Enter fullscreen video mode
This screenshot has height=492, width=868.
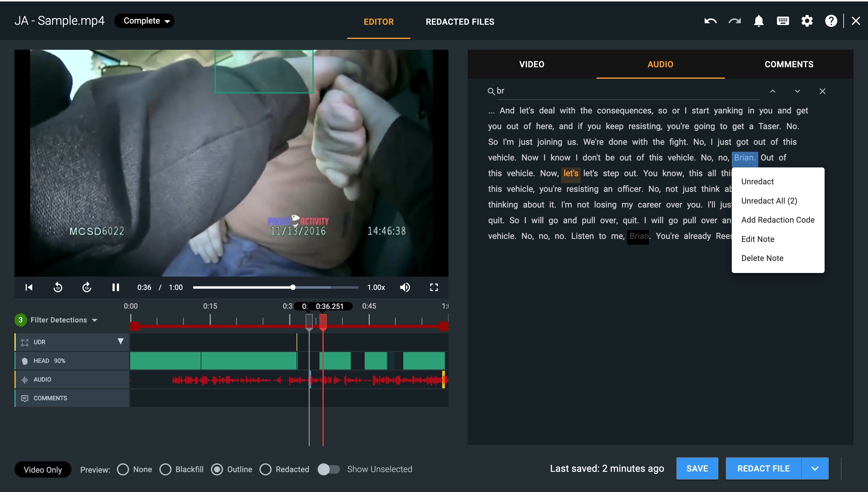(434, 287)
